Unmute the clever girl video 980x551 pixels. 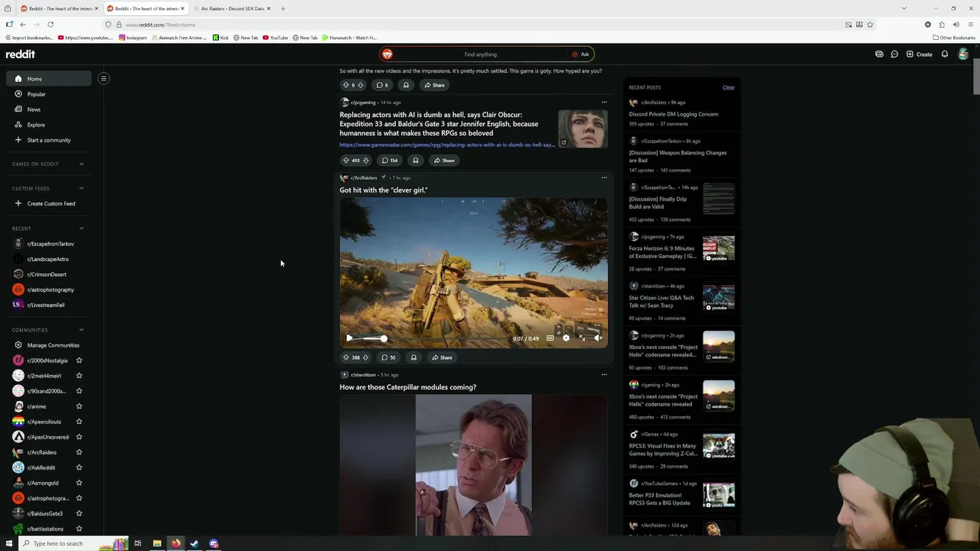598,338
